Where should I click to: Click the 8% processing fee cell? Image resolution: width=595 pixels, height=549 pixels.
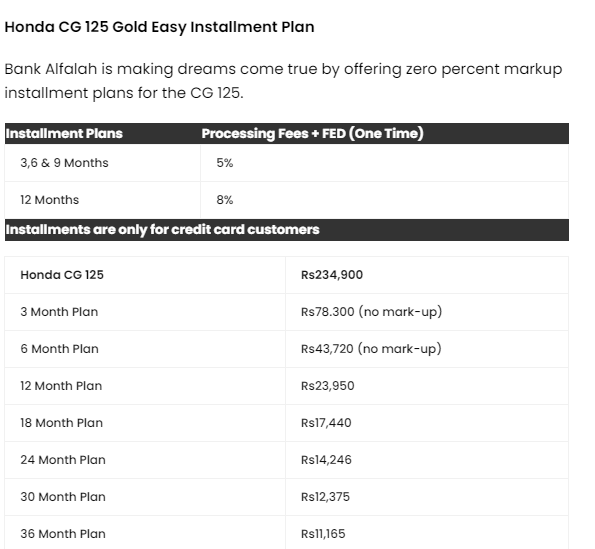(225, 200)
